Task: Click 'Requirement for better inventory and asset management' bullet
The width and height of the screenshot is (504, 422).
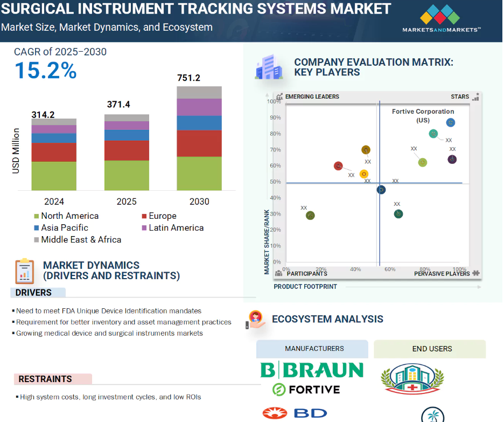Action: pyautogui.click(x=123, y=322)
